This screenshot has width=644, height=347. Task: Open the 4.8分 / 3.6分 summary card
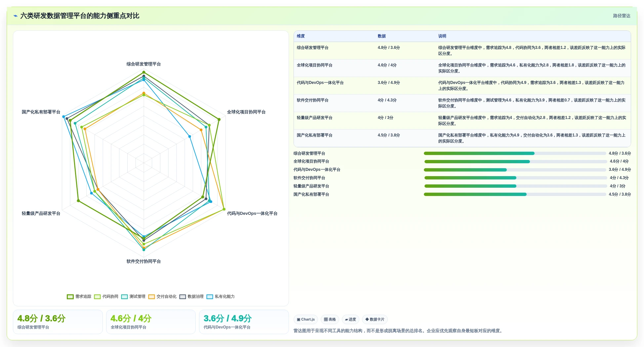[x=58, y=322]
